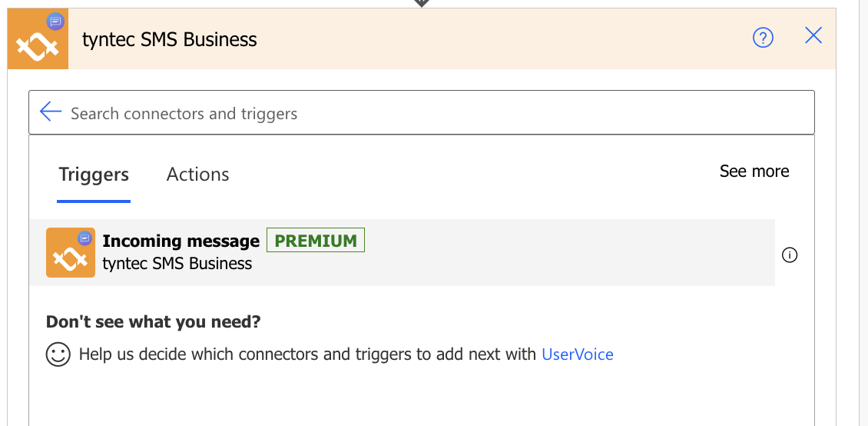Click the tyntec connector logo in header

pyautogui.click(x=38, y=38)
